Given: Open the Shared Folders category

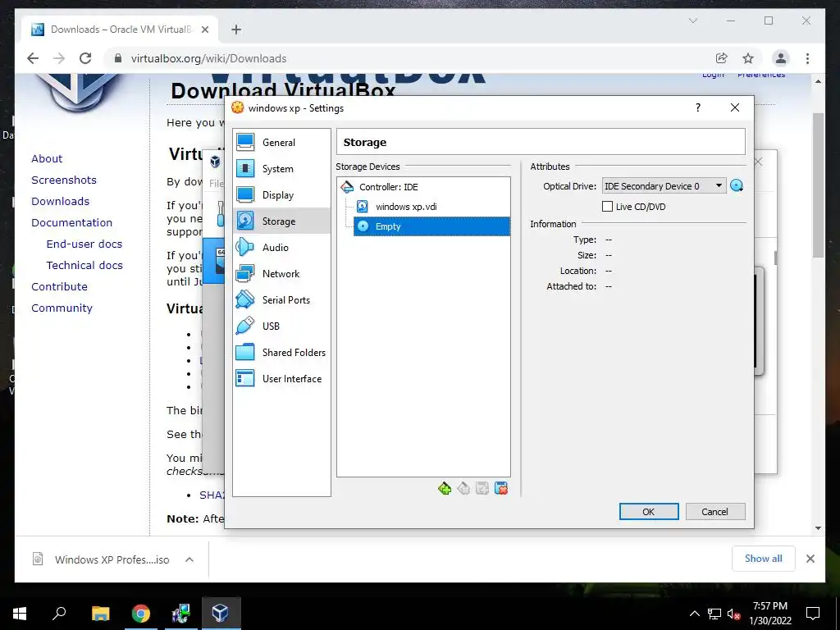Looking at the screenshot, I should point(282,353).
